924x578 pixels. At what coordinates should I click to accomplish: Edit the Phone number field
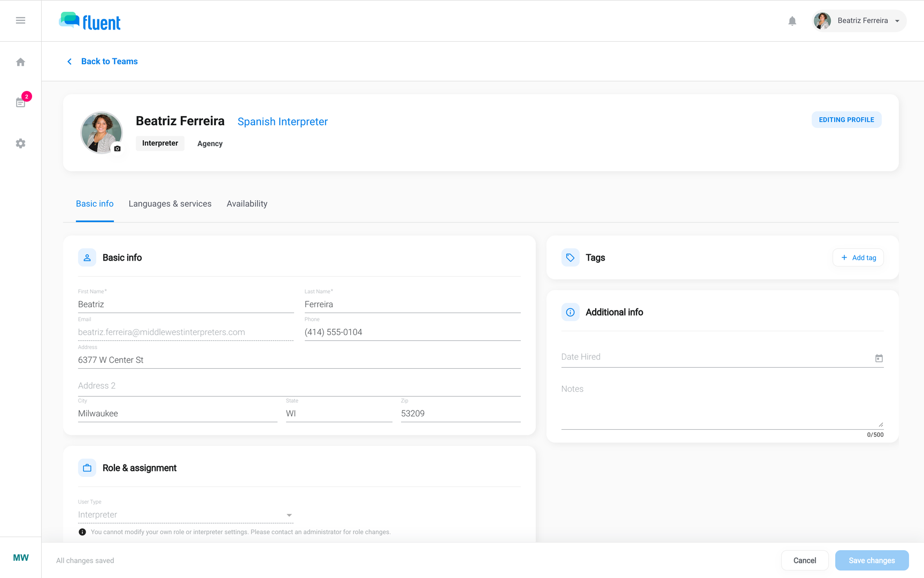coord(412,332)
